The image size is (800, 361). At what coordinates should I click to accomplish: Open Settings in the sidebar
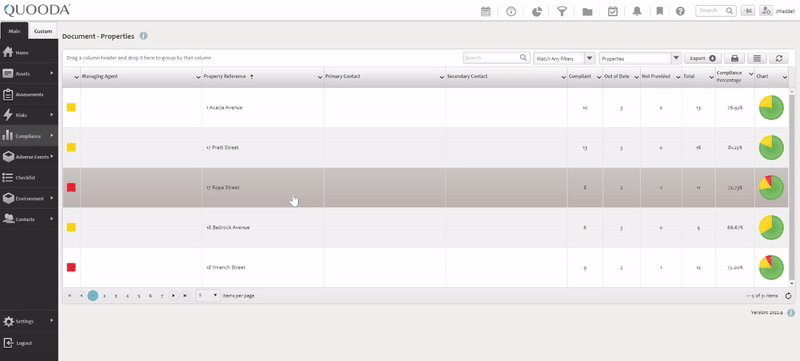(x=29, y=321)
